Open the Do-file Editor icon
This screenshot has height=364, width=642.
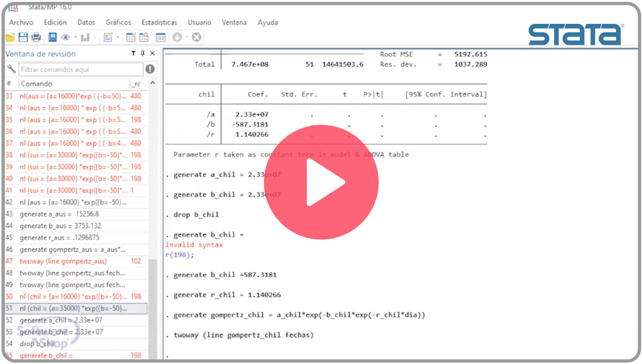pyautogui.click(x=108, y=37)
